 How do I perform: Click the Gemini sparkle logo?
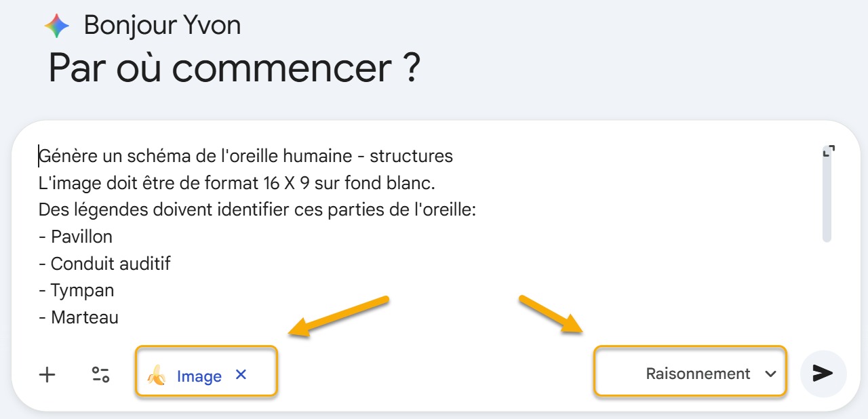[58, 24]
